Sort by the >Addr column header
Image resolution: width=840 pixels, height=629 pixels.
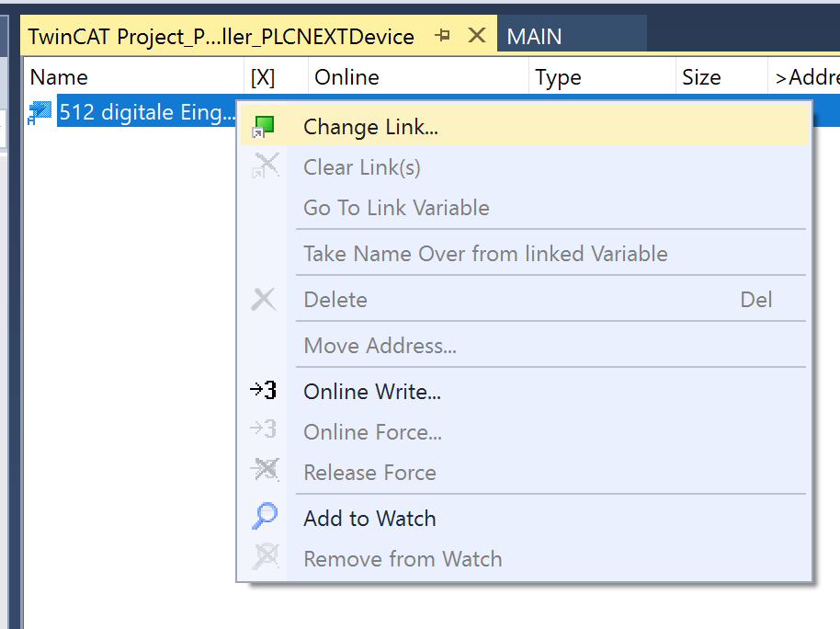coord(804,77)
